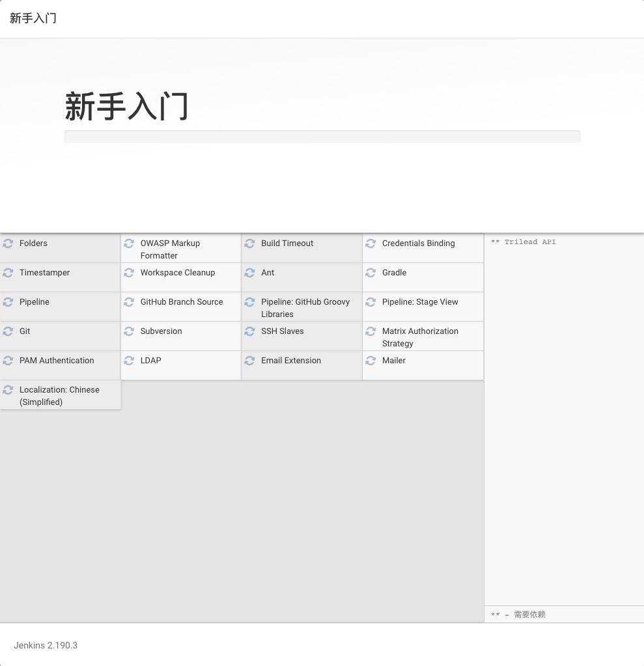
Task: Click the SSH Slaves plugin text
Action: coord(283,331)
